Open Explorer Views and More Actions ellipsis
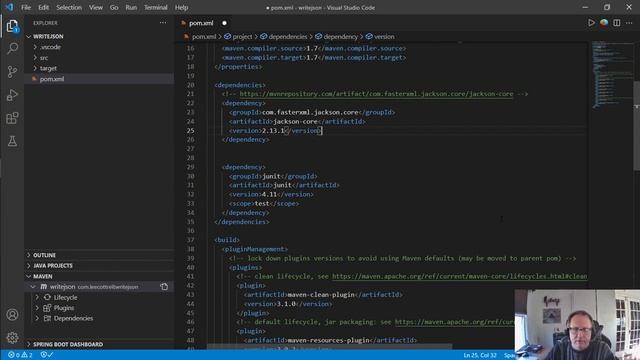 (x=163, y=23)
